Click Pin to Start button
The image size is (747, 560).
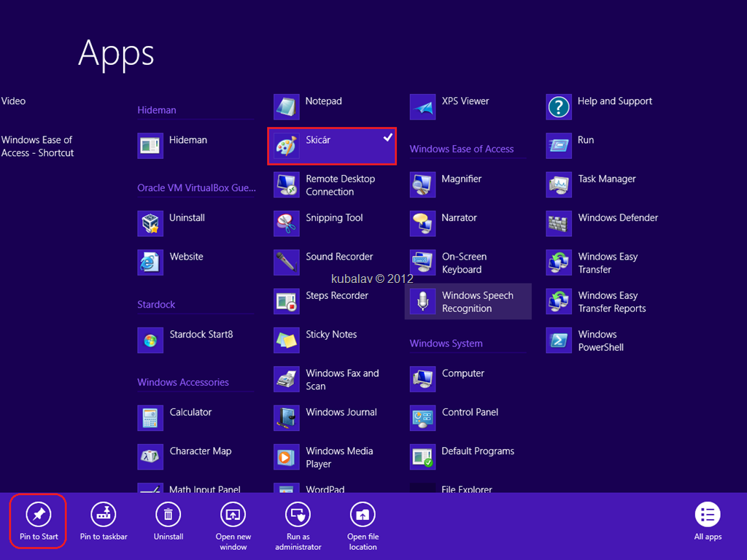(x=39, y=521)
